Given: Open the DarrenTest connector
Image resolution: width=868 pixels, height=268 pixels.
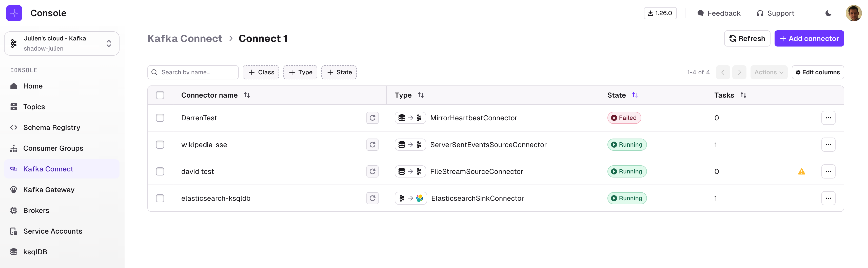Looking at the screenshot, I should pyautogui.click(x=199, y=118).
